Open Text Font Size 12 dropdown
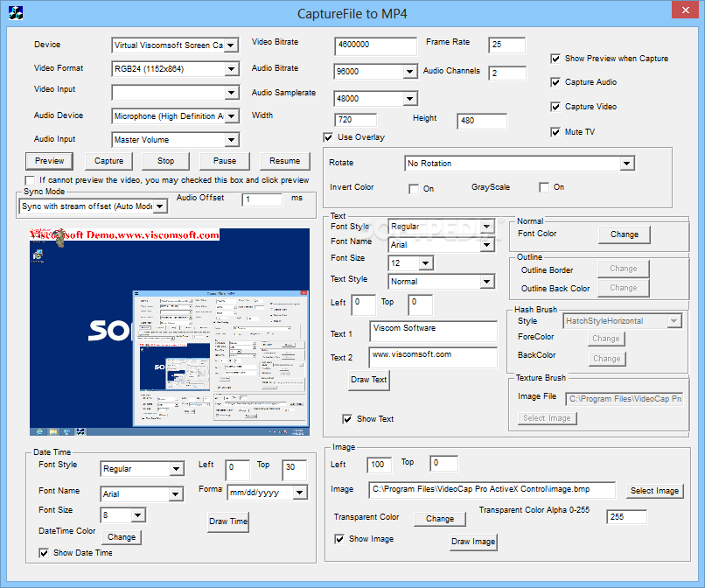 point(426,262)
